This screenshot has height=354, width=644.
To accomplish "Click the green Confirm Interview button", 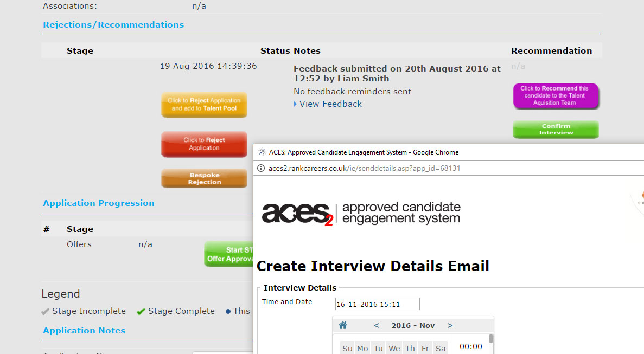I will [556, 130].
